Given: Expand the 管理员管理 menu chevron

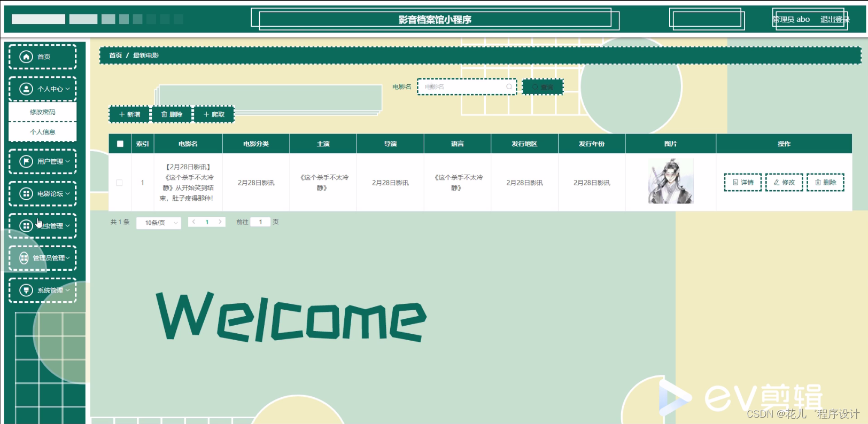Looking at the screenshot, I should [x=68, y=258].
